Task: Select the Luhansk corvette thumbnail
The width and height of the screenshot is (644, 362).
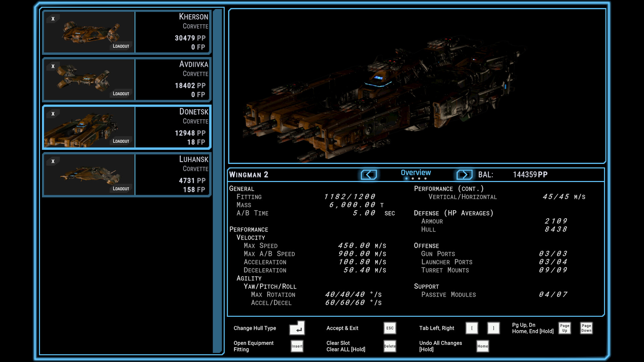Action: pos(90,175)
